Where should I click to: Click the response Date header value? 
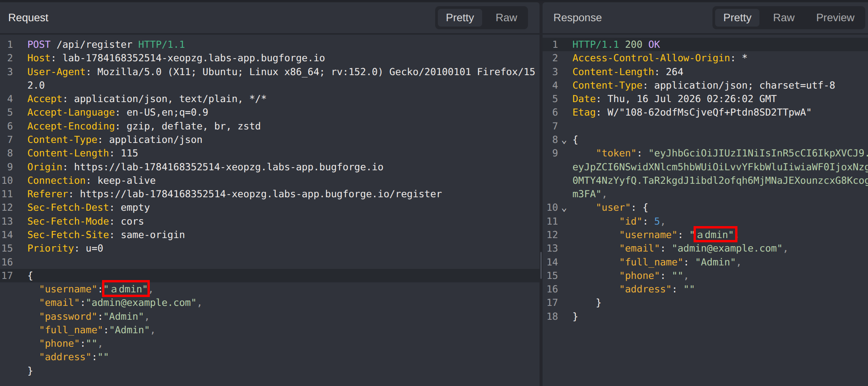point(692,99)
